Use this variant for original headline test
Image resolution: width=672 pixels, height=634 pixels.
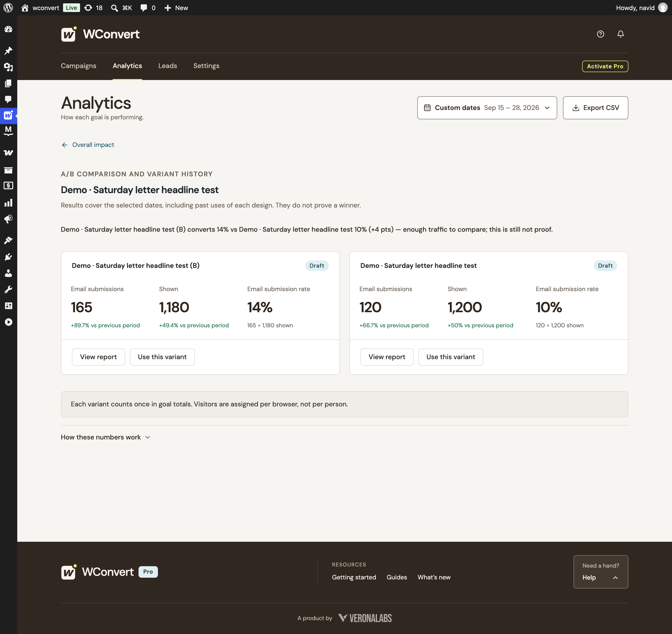point(451,357)
